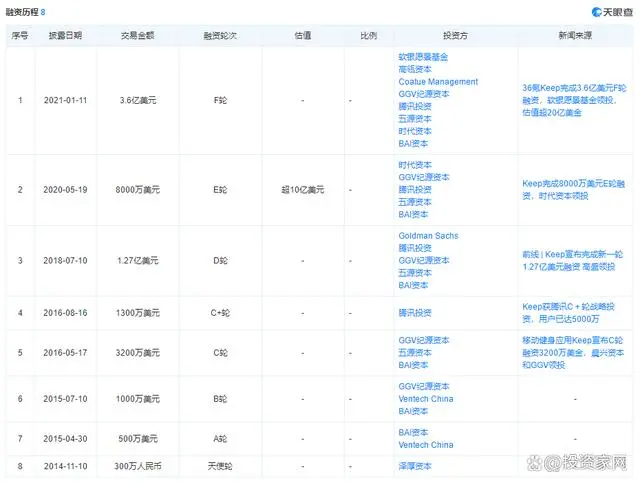
Task: Click the 融资轮次 column header
Action: pos(220,36)
